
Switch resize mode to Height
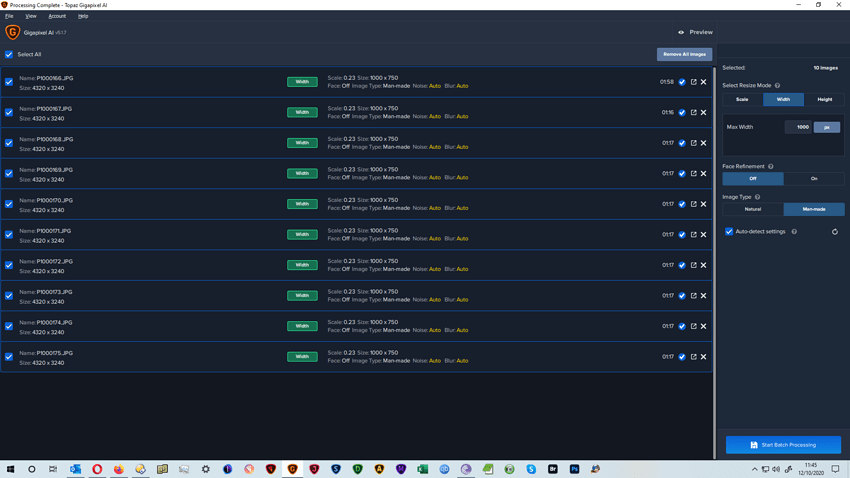(824, 100)
